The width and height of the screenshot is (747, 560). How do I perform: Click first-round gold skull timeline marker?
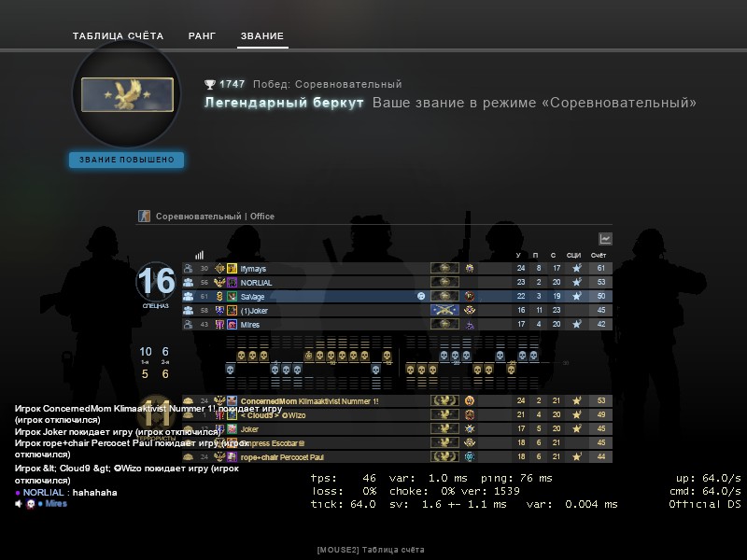pos(242,356)
